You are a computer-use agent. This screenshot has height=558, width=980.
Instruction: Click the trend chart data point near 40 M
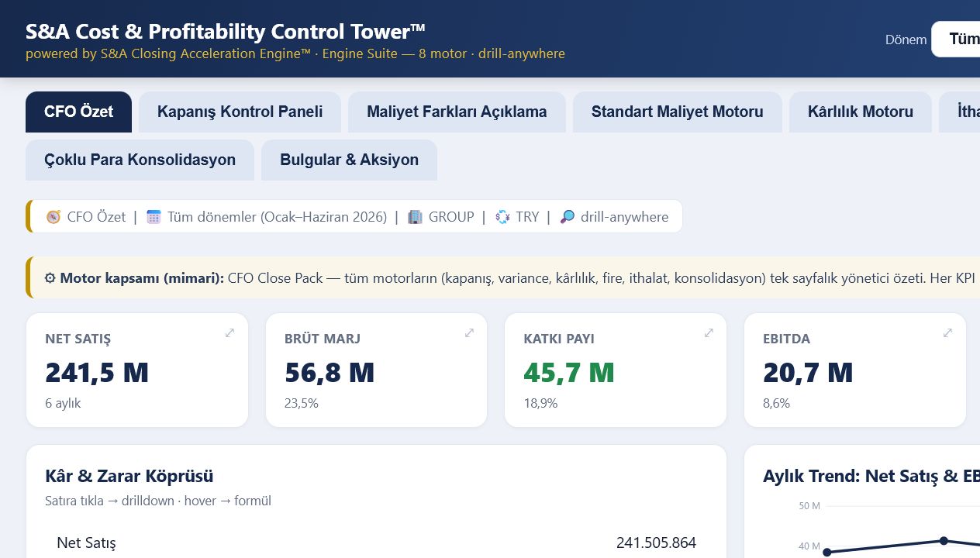[x=826, y=552]
